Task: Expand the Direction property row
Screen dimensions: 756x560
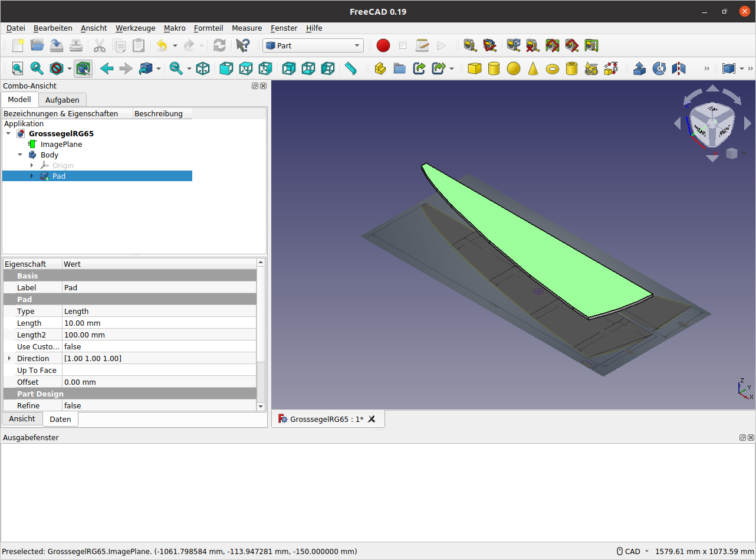Action: pos(9,358)
